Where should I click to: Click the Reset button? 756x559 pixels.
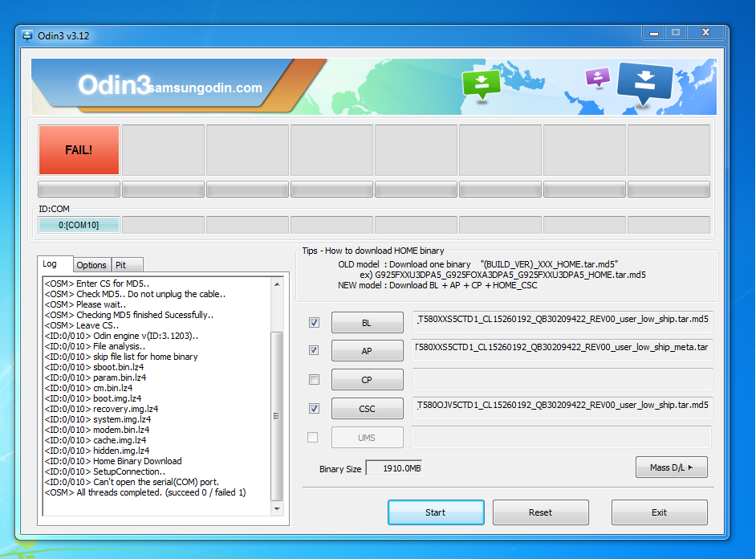tap(540, 512)
